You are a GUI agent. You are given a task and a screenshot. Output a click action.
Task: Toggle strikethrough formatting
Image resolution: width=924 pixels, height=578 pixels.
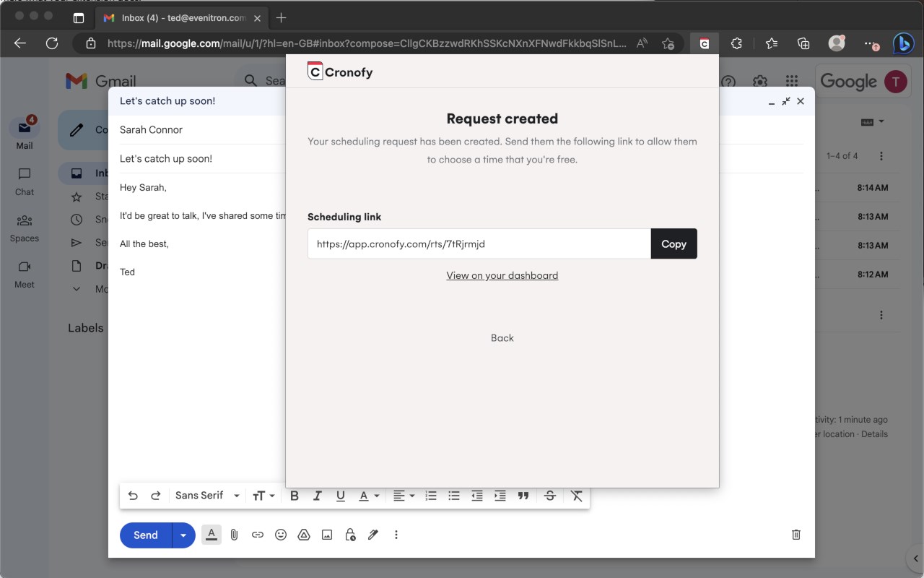point(550,496)
